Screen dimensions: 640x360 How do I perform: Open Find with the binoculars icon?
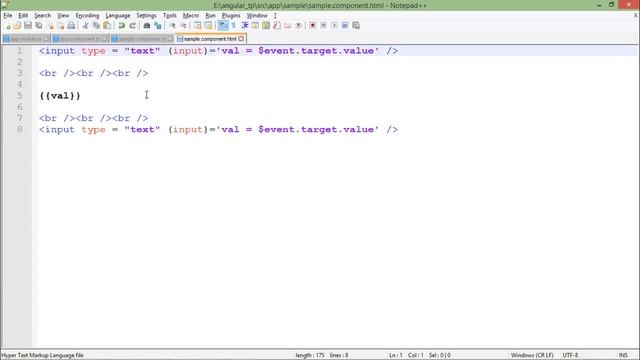(x=147, y=26)
